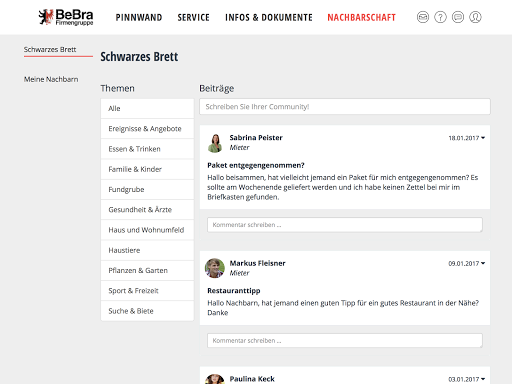Expand the dropdown next to 03.01.2017
Screen dimensions: 512x384
tap(483, 379)
